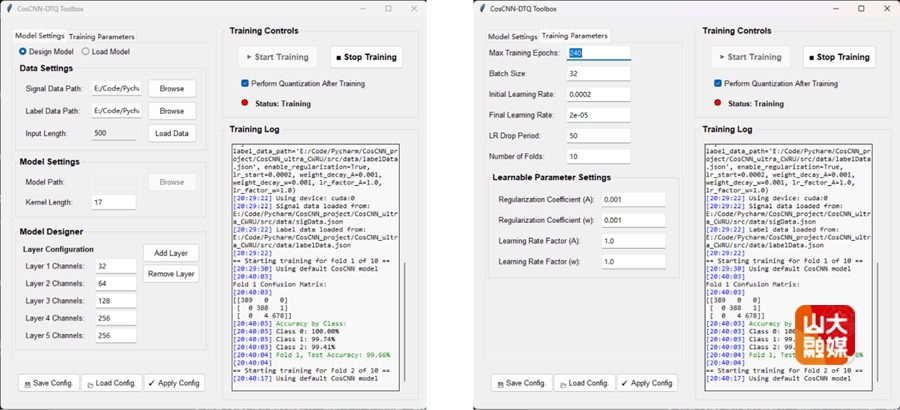Screen dimensions: 900x410
Task: Click Regularization Coefficient (A) field
Action: [x=633, y=200]
